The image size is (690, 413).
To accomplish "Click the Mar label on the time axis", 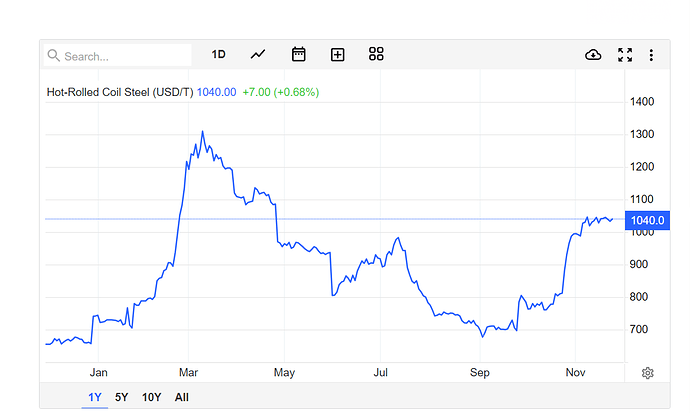I will click(x=188, y=373).
